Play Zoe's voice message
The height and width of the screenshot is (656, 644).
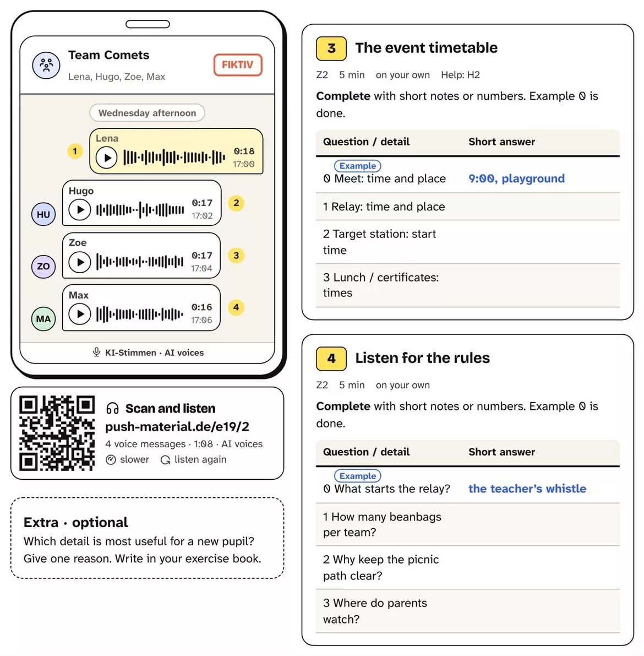pyautogui.click(x=79, y=262)
